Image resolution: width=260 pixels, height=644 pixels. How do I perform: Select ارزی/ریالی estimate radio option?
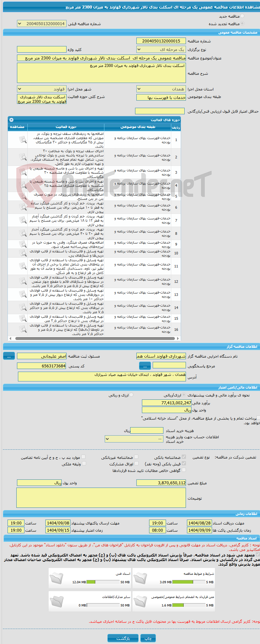184,395
